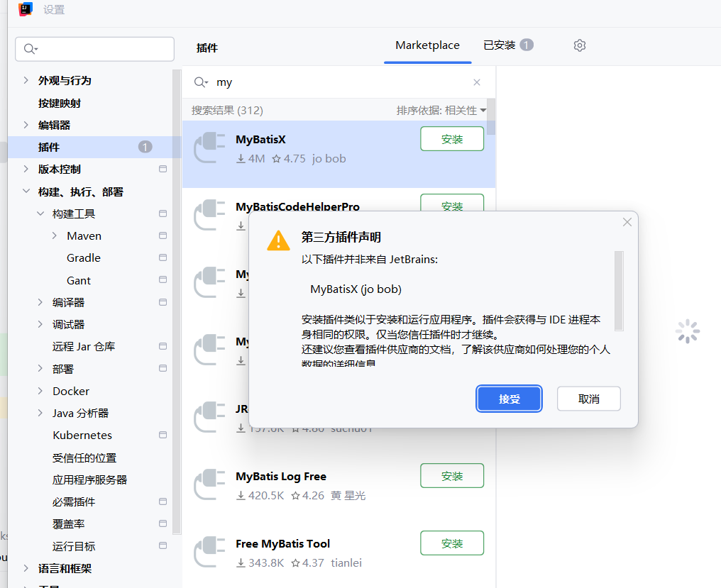Click the star rating 4.75 of MyBatisX

tap(289, 159)
